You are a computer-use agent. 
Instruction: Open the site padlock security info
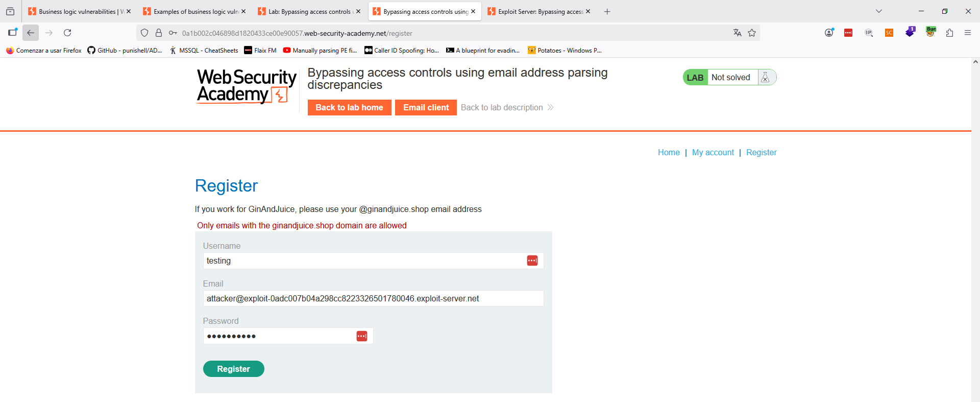[159, 33]
